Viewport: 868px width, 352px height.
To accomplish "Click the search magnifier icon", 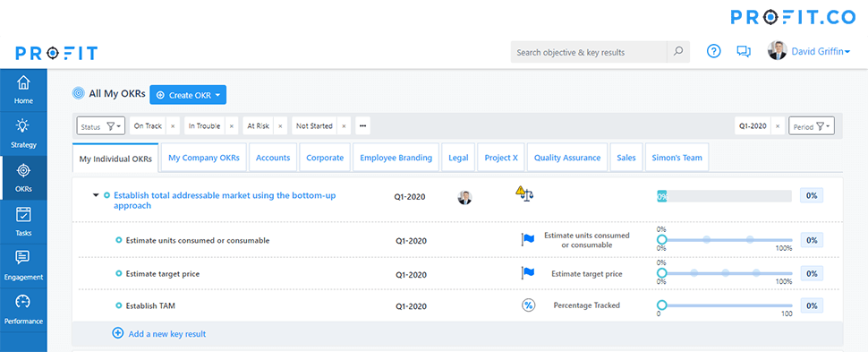I will click(x=678, y=52).
